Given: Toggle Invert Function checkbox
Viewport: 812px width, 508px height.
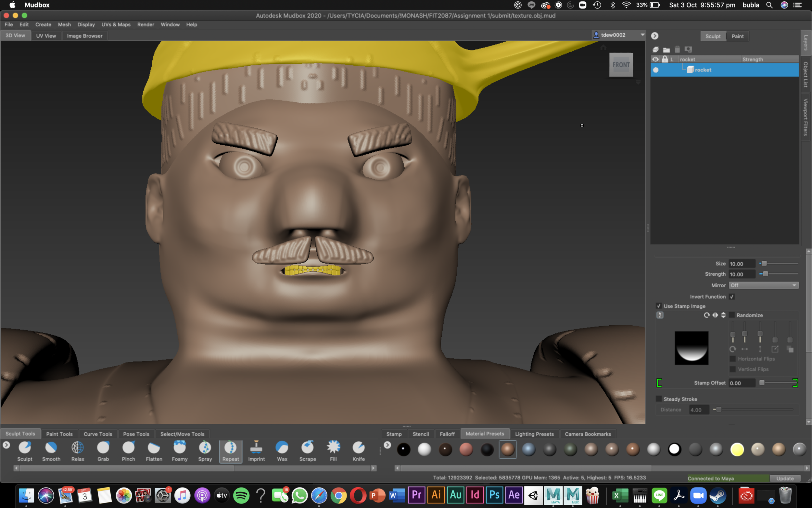Looking at the screenshot, I should pyautogui.click(x=732, y=297).
